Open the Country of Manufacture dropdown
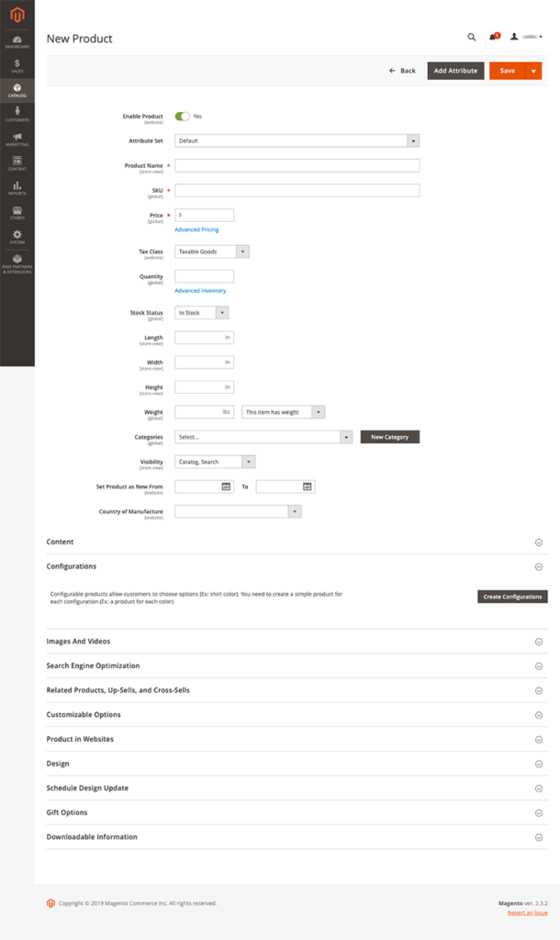 pos(238,511)
